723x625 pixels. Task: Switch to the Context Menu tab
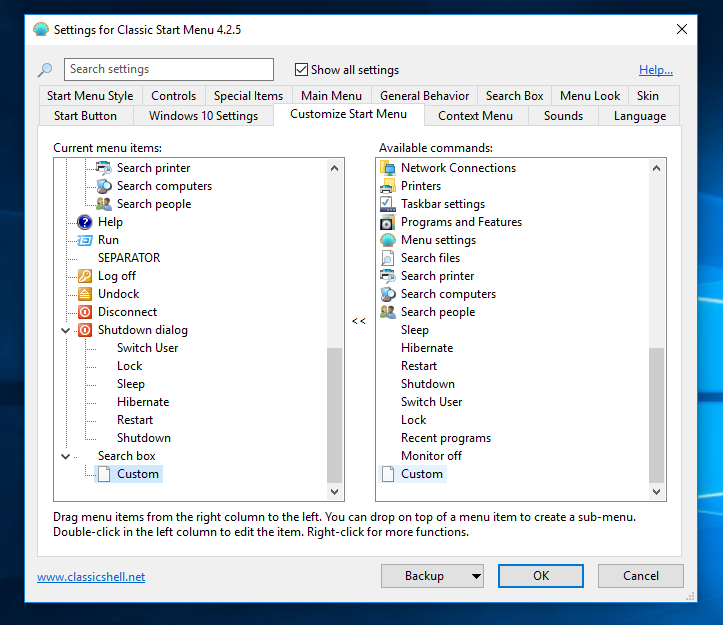click(x=475, y=116)
